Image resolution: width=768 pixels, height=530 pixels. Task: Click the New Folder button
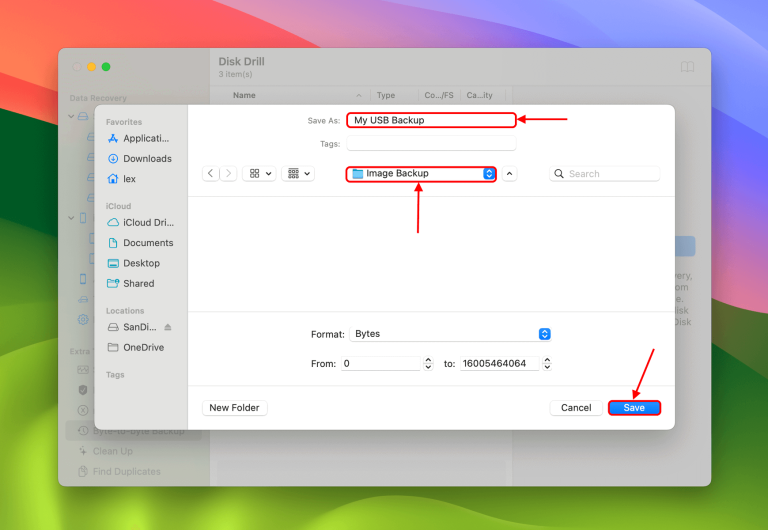pos(234,408)
